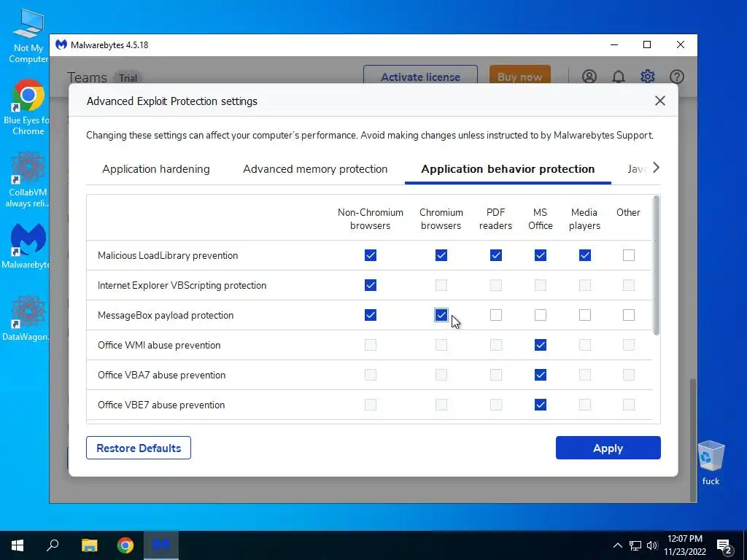Click the orange Buy now button
The height and width of the screenshot is (560, 747).
click(519, 76)
